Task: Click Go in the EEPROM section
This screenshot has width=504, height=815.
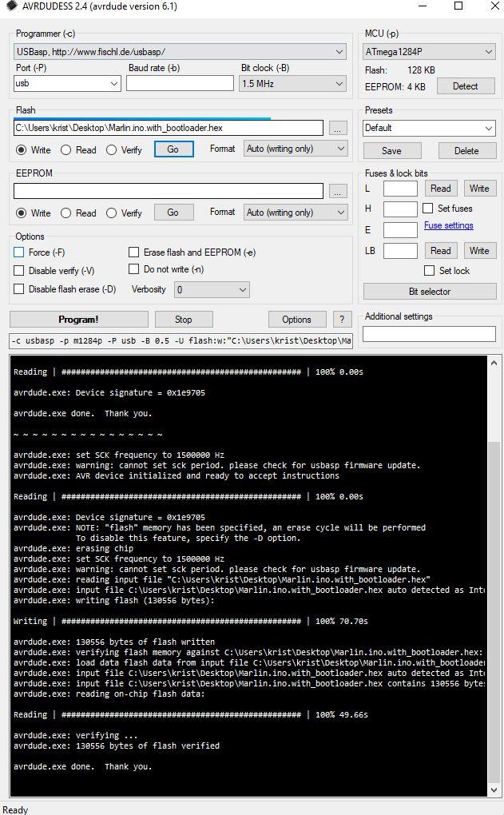Action: (173, 213)
